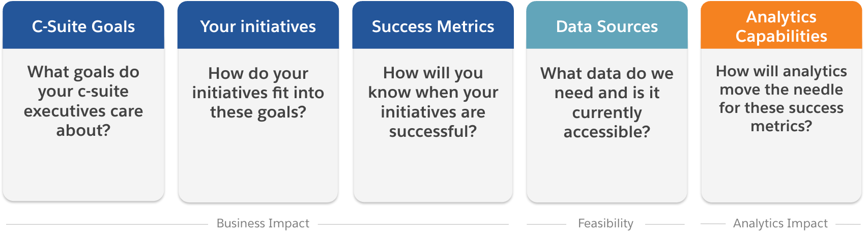
Task: Select the text "How do your initiatives fit into these goals?"
Action: 258,93
